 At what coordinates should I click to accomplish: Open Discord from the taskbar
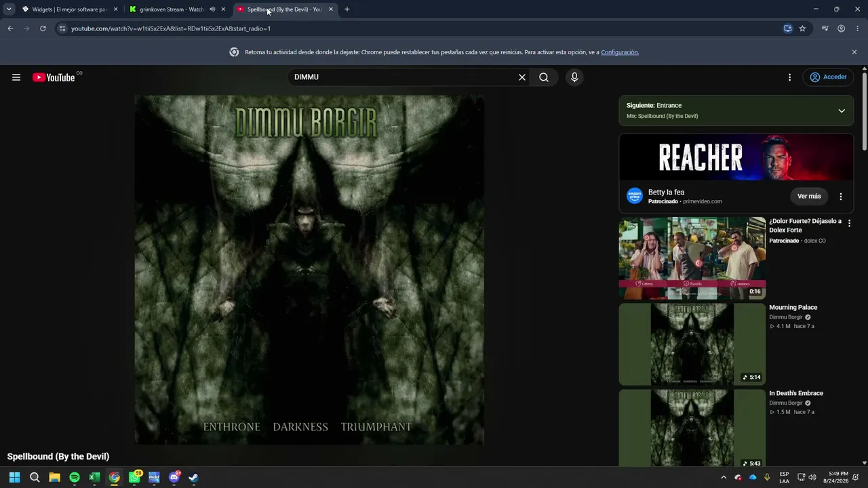coord(174,477)
